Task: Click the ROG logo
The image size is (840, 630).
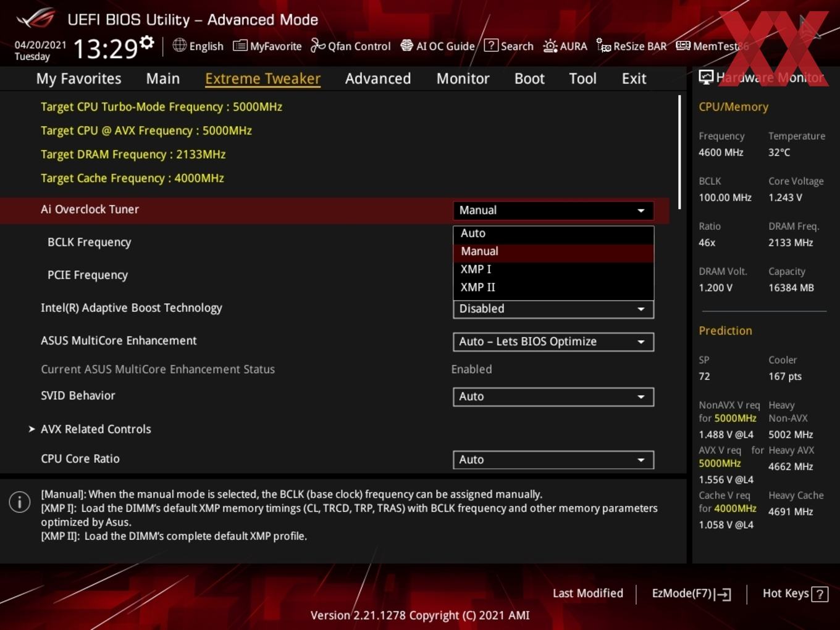Action: coord(35,19)
